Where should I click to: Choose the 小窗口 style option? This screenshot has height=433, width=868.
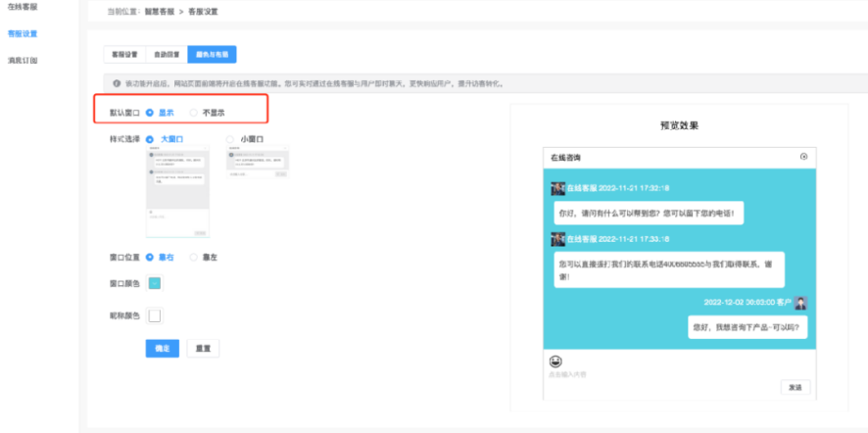click(245, 139)
